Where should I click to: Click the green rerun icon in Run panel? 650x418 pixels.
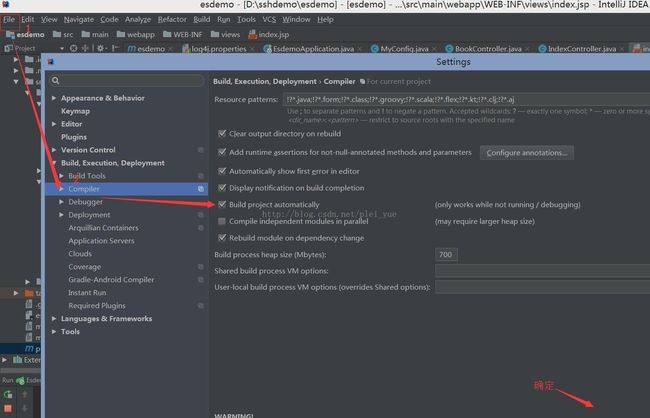(8, 394)
